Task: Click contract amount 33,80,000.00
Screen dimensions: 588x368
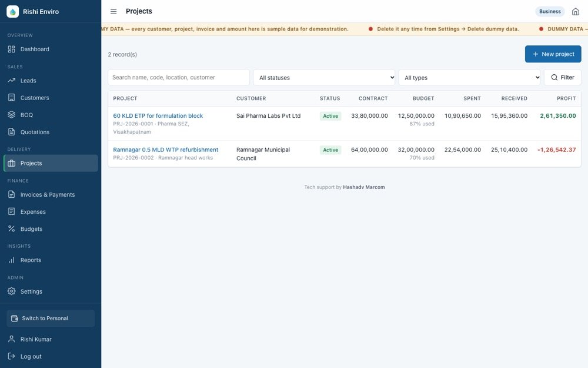Action: [x=369, y=115]
